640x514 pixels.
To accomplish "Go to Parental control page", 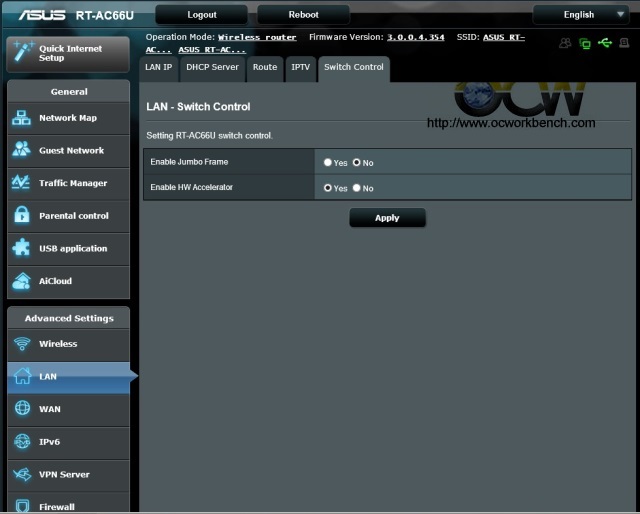I will [x=69, y=216].
